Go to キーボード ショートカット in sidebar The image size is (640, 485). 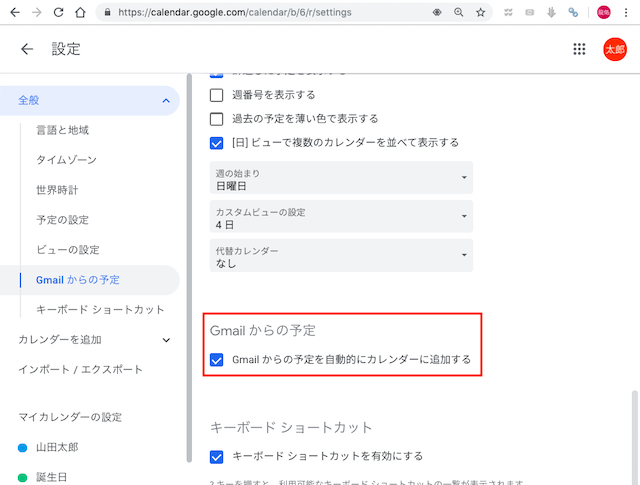coord(100,310)
